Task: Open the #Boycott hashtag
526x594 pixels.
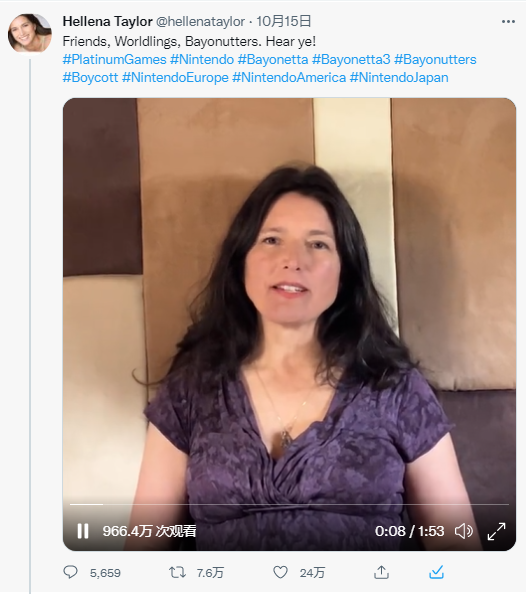Action: click(91, 78)
